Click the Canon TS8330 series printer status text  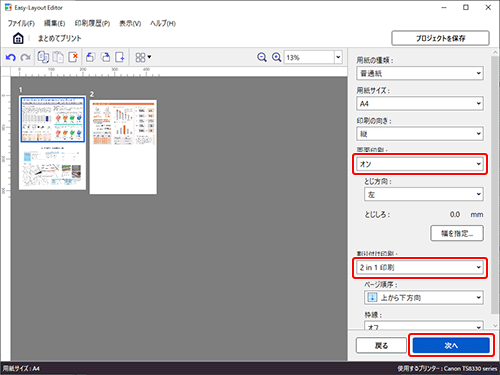447,368
